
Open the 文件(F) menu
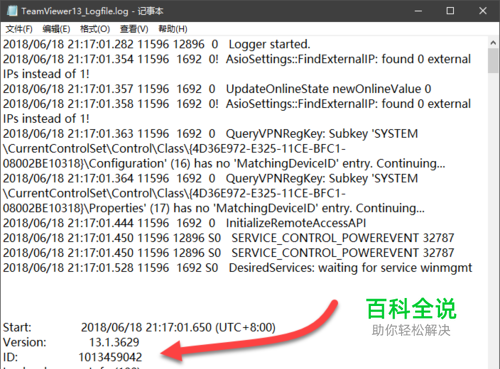19,29
